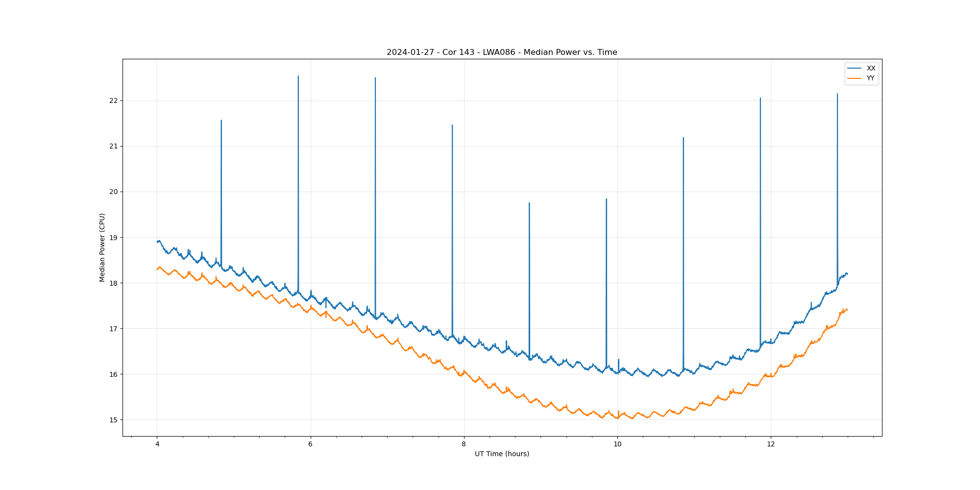Click the 'Median Power (CPU)' axis label
Screen dimensions: 980x490
point(102,247)
